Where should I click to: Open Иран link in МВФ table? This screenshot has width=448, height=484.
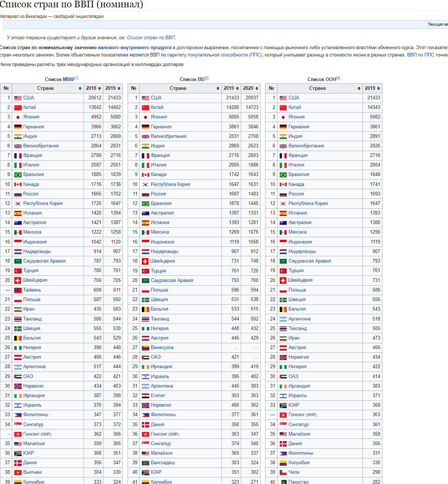tap(29, 309)
